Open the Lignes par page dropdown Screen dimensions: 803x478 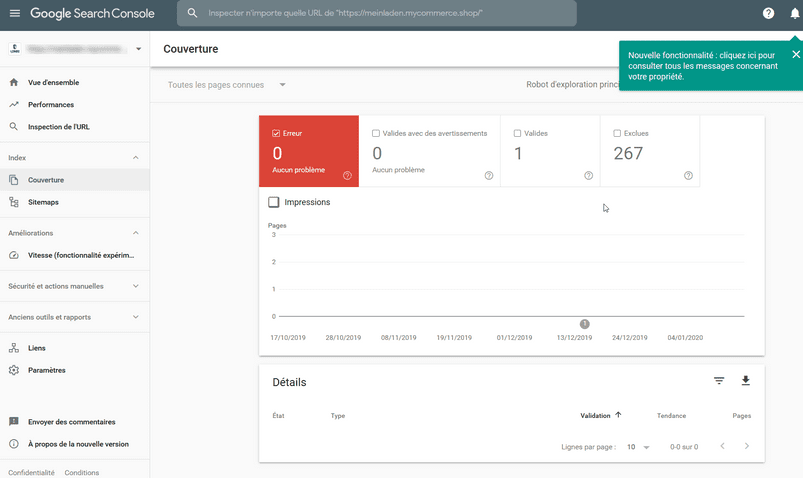(x=638, y=447)
